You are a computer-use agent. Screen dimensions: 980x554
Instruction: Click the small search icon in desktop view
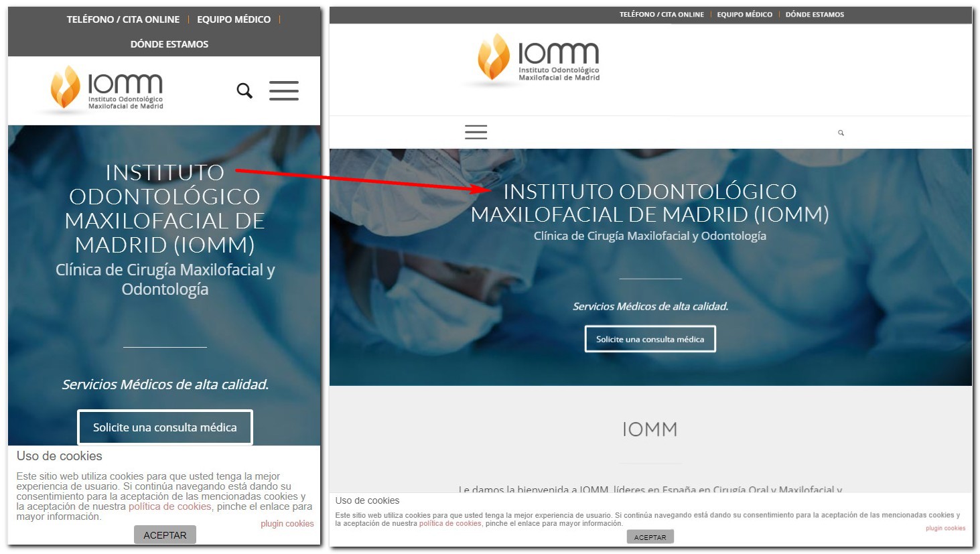click(x=841, y=133)
